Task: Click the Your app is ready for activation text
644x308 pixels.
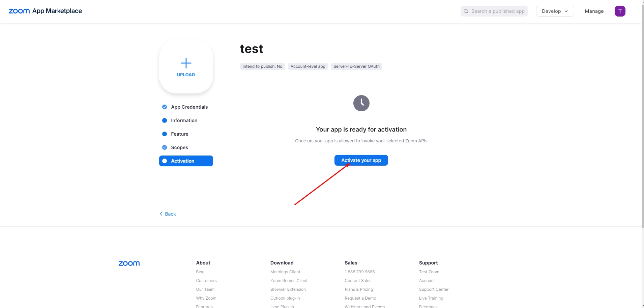Action: (x=361, y=130)
